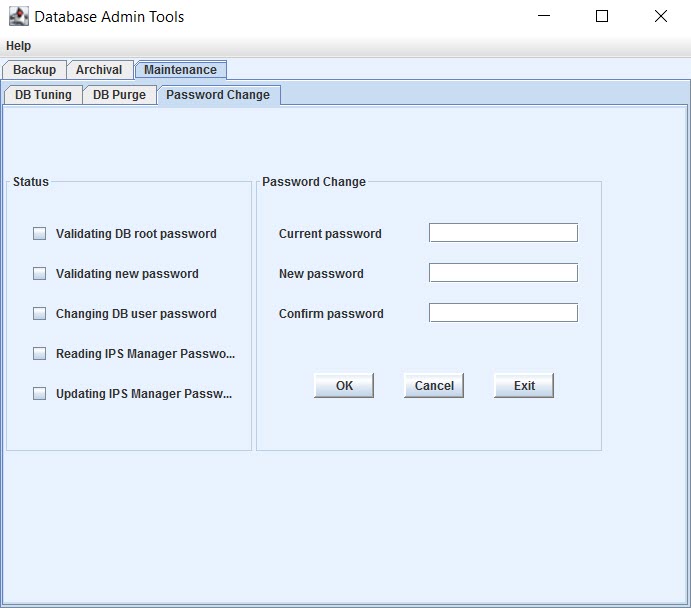Switch to the Archival tab
Viewport: 691px width, 608px height.
click(x=99, y=70)
